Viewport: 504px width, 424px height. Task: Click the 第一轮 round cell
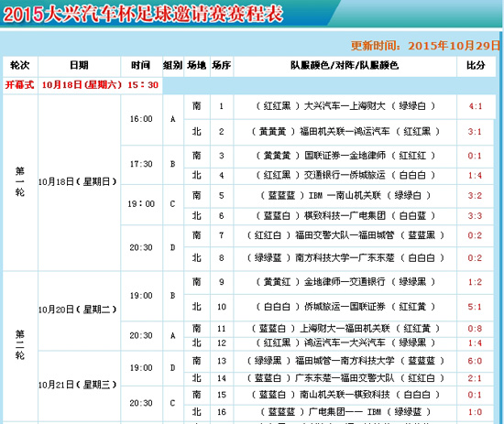20,182
